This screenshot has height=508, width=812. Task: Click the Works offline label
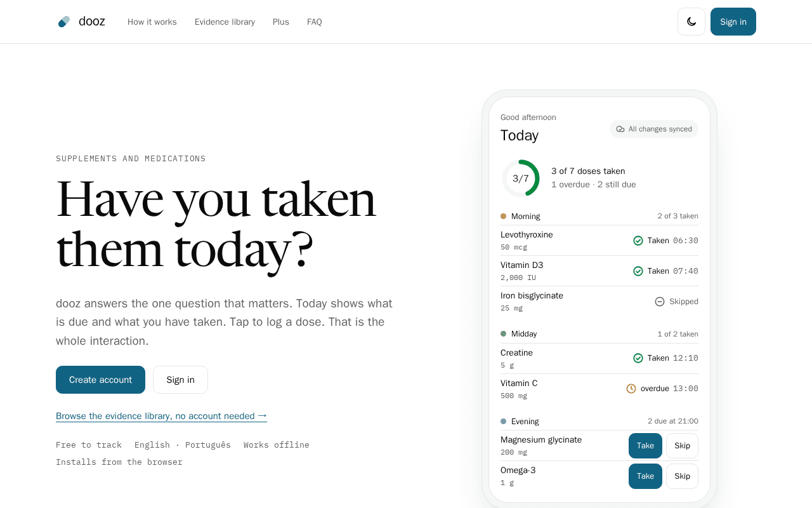277,445
